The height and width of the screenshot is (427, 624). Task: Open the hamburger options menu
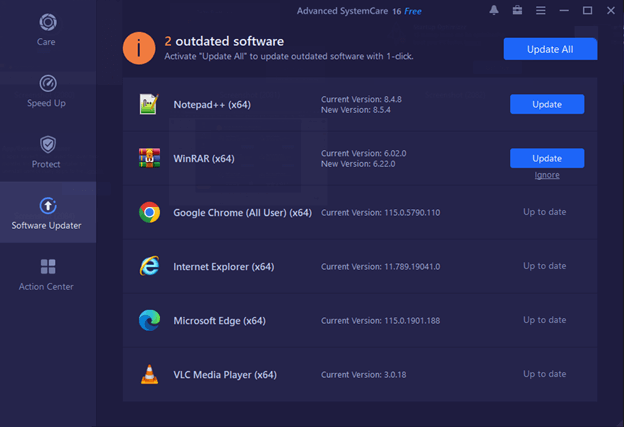(x=541, y=11)
